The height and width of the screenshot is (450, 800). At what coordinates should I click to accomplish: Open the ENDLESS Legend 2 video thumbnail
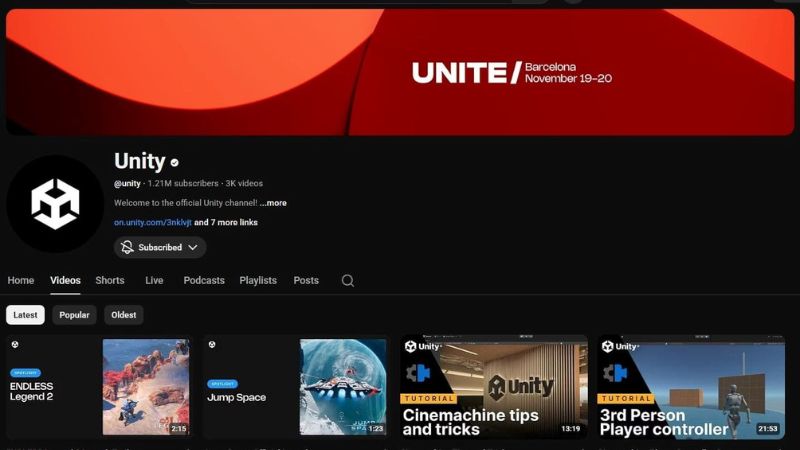click(99, 387)
